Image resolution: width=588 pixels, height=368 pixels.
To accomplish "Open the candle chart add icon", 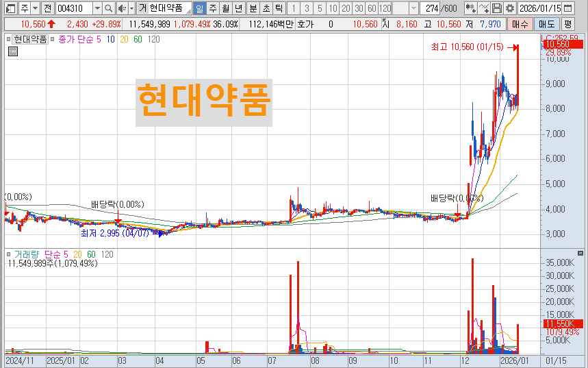I will point(471,8).
